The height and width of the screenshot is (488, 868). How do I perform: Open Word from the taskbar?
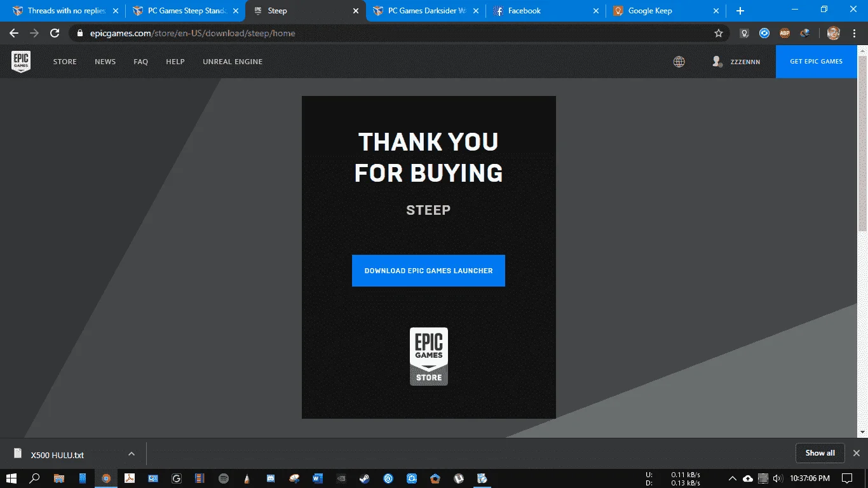pyautogui.click(x=318, y=478)
